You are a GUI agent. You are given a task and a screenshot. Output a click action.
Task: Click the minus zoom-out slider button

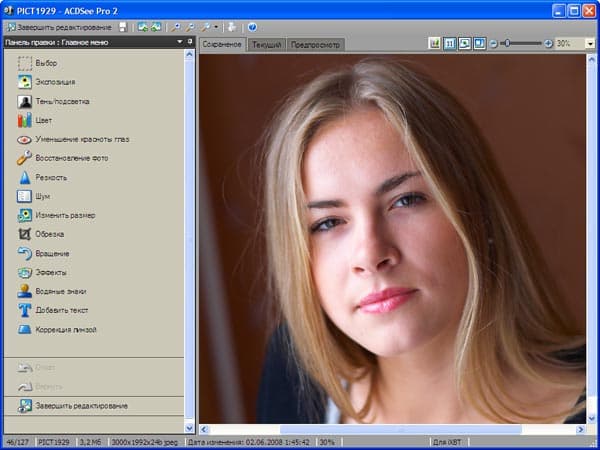click(x=493, y=44)
